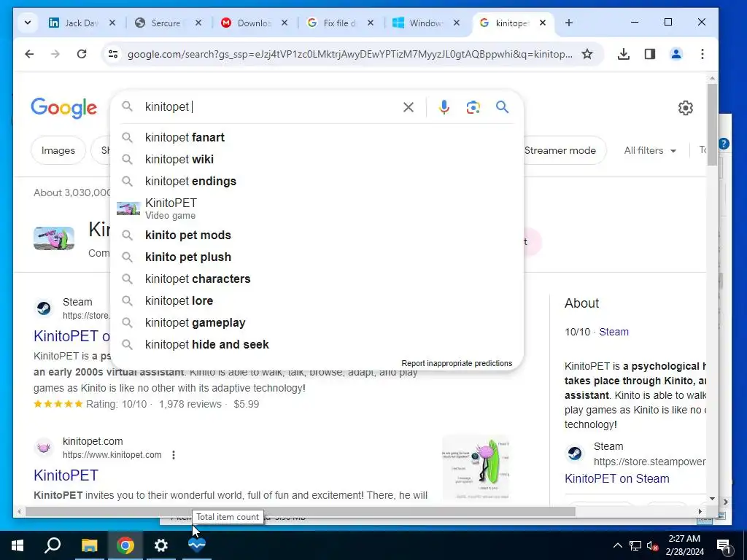Image resolution: width=747 pixels, height=560 pixels.
Task: Reload the current page
Action: [x=82, y=54]
